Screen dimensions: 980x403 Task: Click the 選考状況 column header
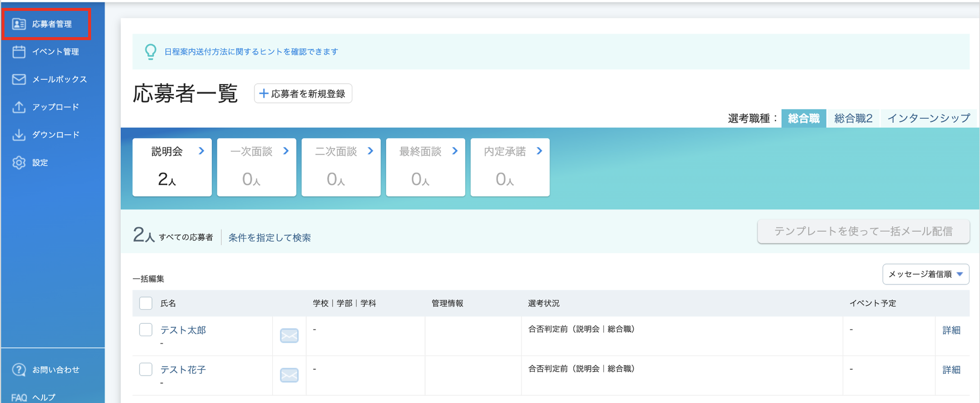point(543,303)
